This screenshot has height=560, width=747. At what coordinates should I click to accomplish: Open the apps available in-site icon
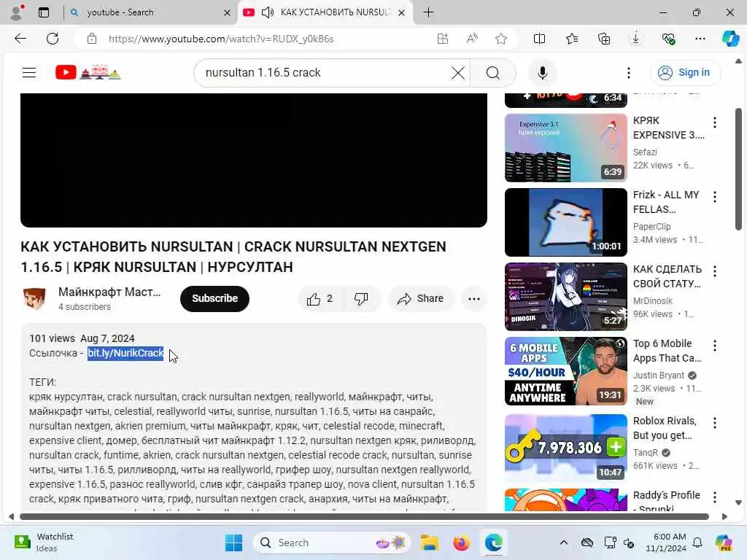click(x=443, y=39)
